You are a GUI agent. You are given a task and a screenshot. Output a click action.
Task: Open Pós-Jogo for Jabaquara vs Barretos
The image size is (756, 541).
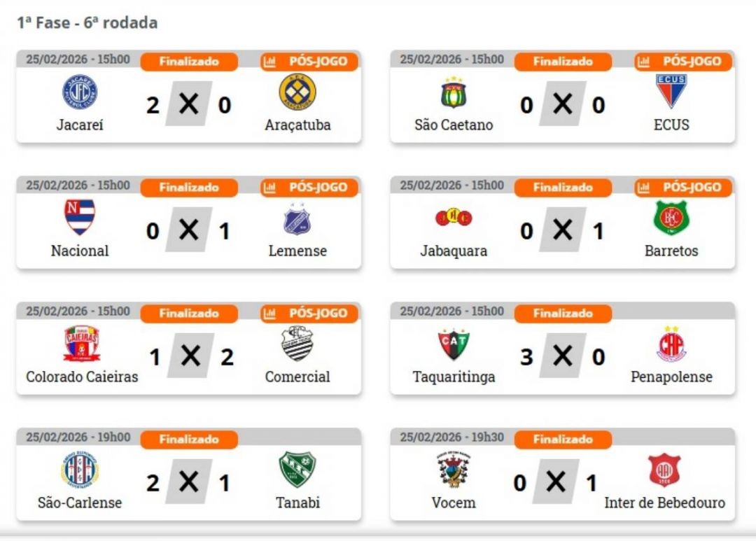click(x=682, y=188)
